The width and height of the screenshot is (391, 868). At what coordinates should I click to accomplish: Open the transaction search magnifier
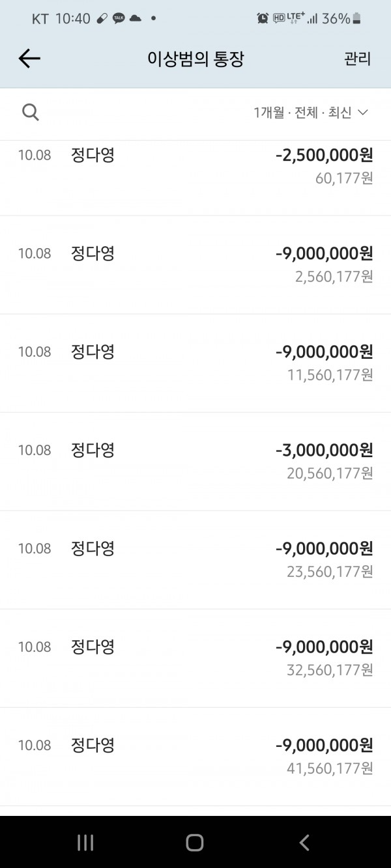tap(31, 113)
